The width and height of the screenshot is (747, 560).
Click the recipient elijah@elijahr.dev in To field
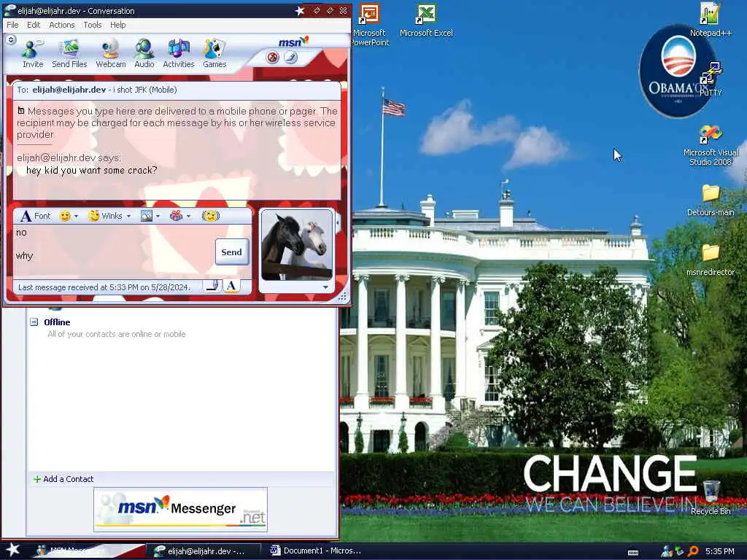69,90
